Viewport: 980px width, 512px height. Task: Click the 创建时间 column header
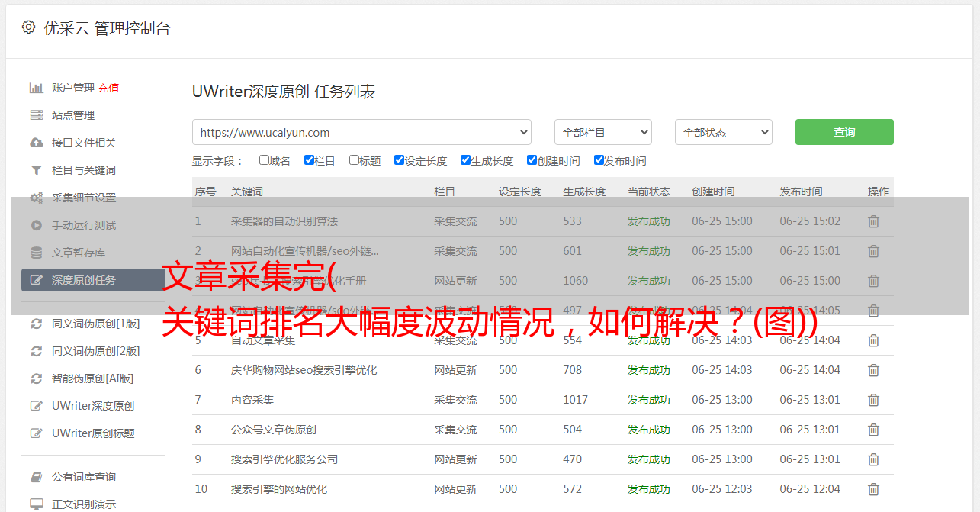click(x=713, y=192)
